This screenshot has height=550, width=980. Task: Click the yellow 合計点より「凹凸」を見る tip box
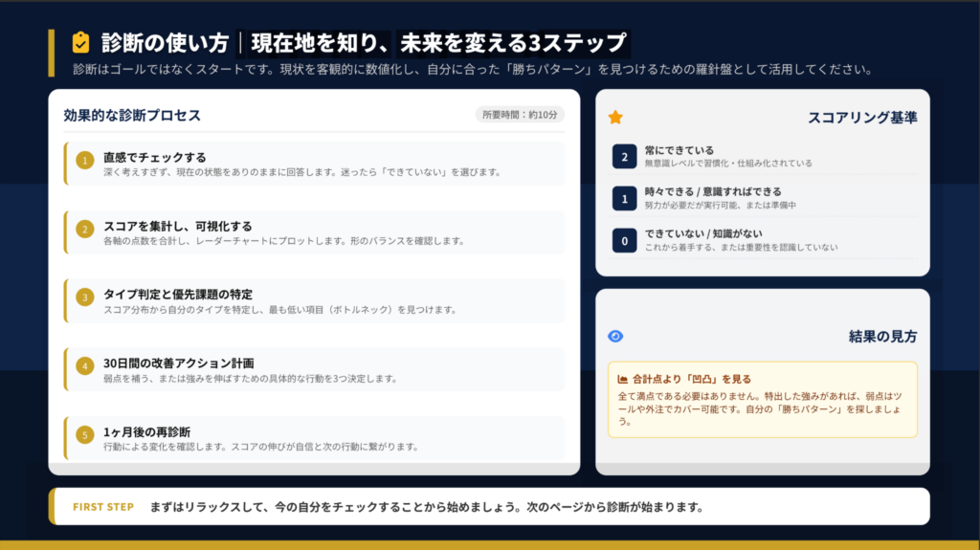click(x=762, y=400)
